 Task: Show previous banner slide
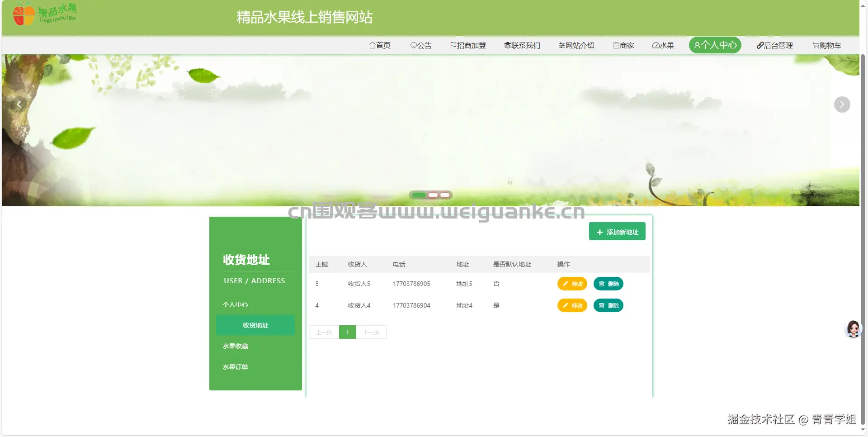point(19,104)
